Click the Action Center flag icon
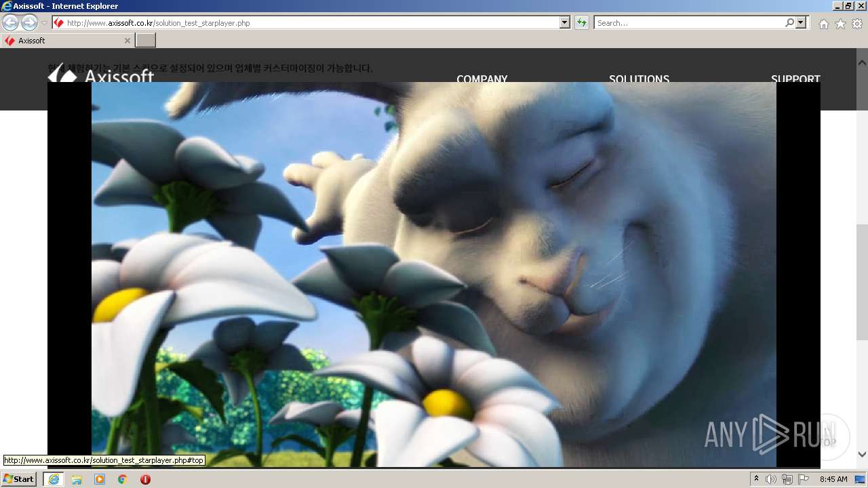The height and width of the screenshot is (488, 868). [804, 479]
